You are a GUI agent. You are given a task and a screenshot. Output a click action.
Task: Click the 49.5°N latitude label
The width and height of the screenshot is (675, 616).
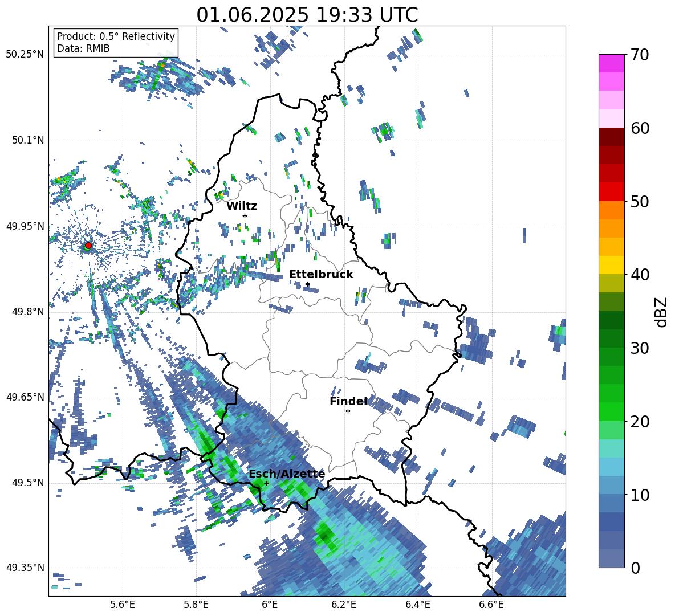(28, 482)
